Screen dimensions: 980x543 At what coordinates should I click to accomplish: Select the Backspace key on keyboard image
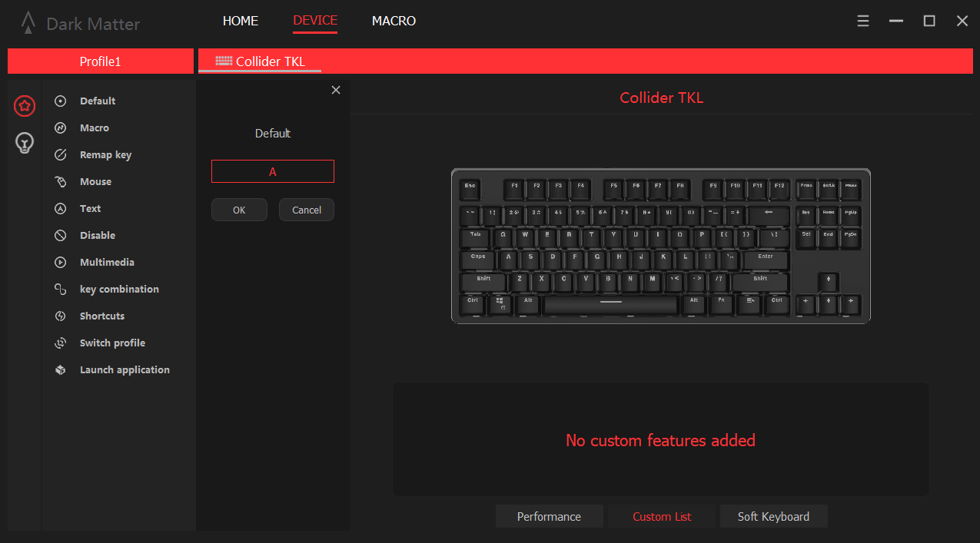pos(769,216)
